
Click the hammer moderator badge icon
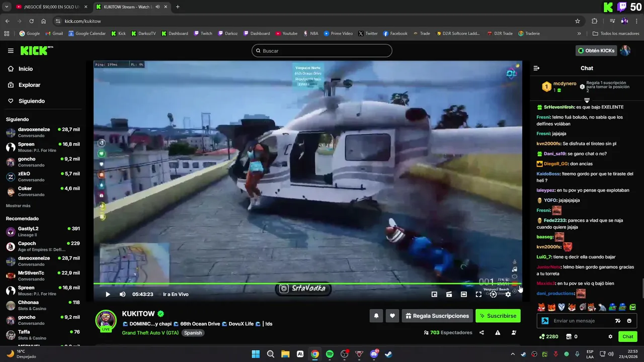(544, 321)
